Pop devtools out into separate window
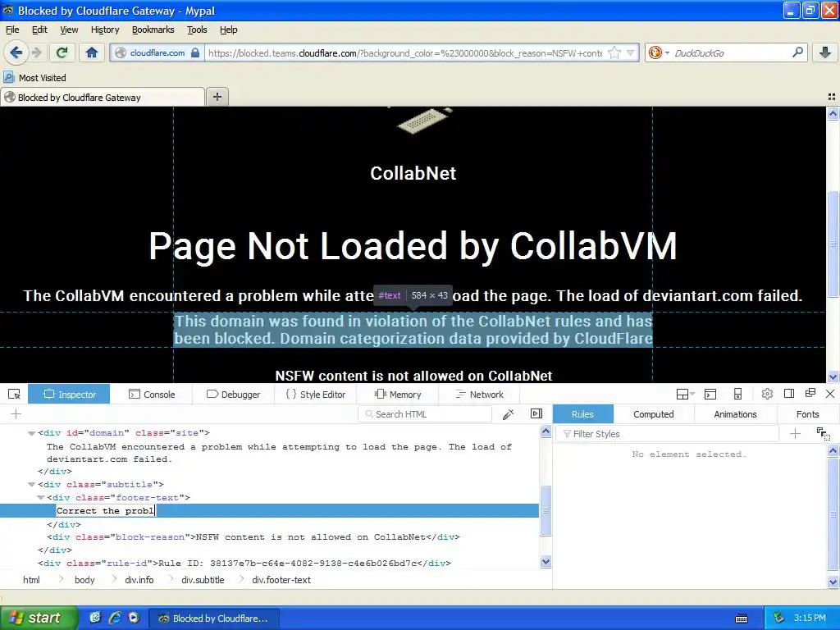The height and width of the screenshot is (630, 840). [810, 393]
